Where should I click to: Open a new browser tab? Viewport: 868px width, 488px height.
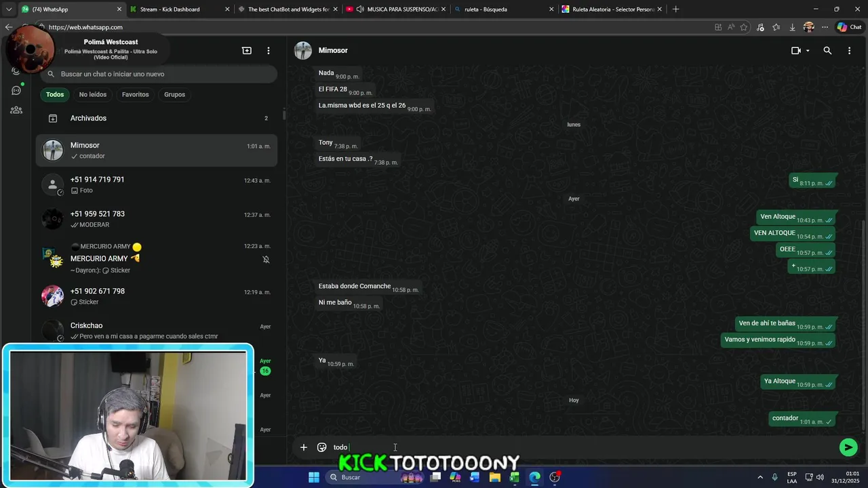coord(675,9)
